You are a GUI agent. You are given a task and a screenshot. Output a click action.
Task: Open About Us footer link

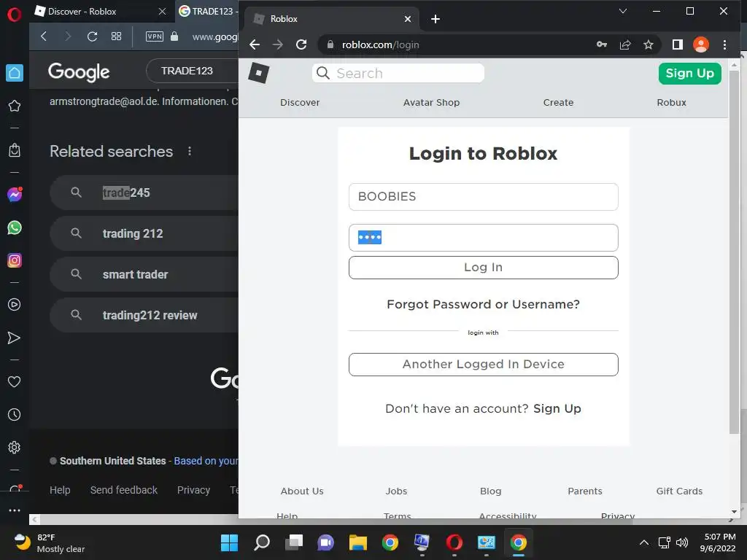click(x=302, y=491)
